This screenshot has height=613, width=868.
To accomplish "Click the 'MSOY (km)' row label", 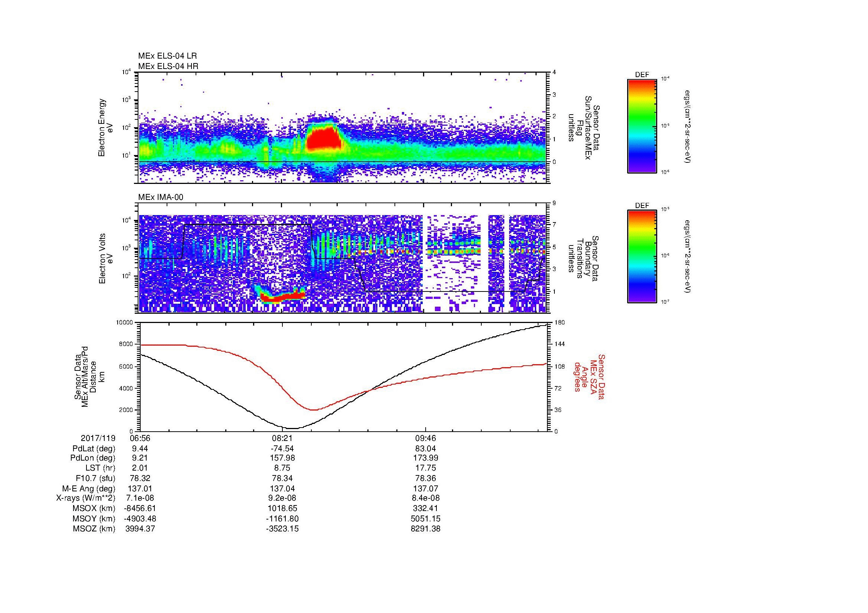I will click(94, 518).
